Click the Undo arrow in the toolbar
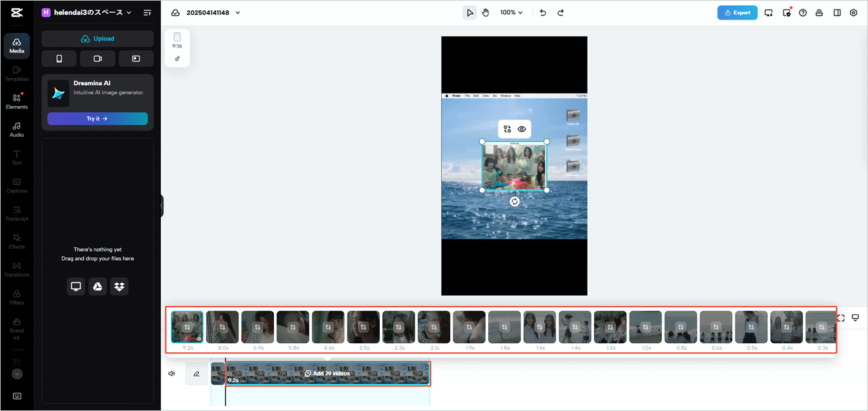 (543, 12)
